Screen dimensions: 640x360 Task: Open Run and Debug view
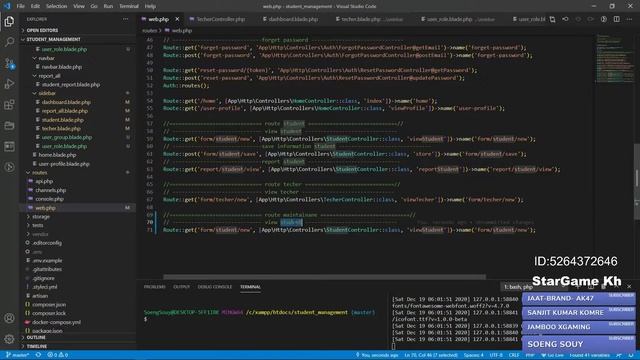coord(9,84)
